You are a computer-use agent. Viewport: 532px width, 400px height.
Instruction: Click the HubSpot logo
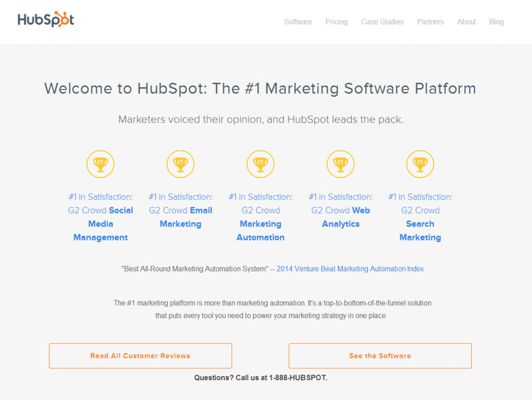pos(46,19)
